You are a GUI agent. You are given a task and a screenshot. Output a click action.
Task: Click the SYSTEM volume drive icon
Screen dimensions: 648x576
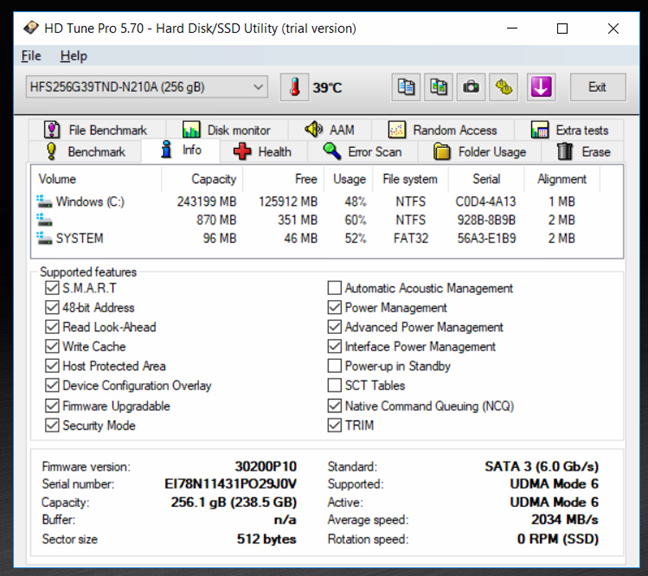[44, 238]
